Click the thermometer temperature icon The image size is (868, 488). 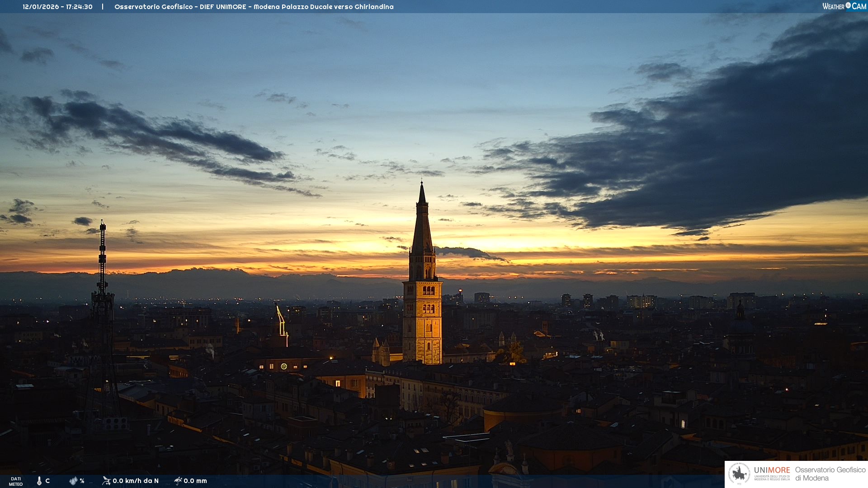(39, 481)
